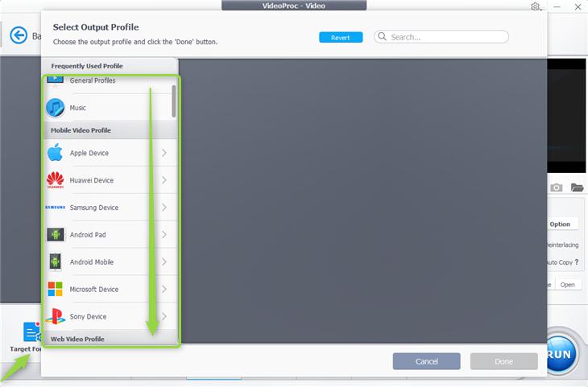Click the snapshot camera icon
Screen dimensions: 588x387
[556, 187]
